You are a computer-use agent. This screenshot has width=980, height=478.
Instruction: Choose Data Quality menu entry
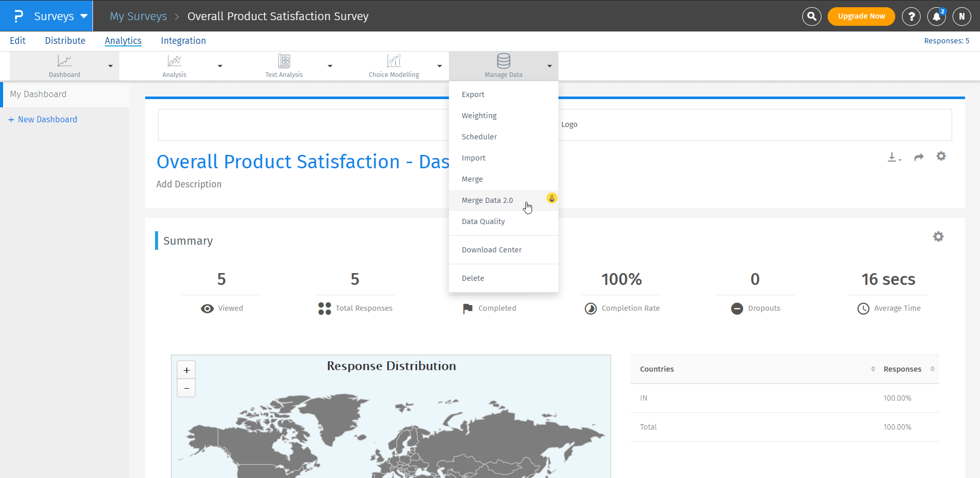pyautogui.click(x=483, y=221)
